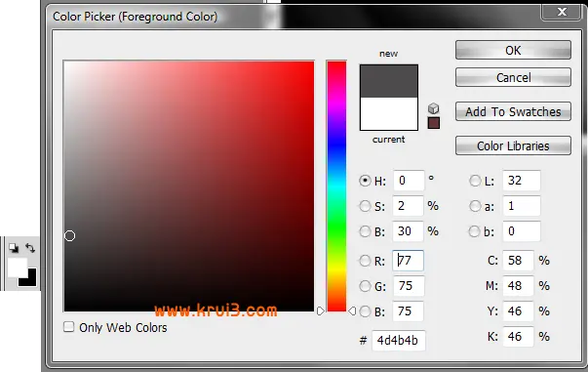588x372 pixels.
Task: Swap foreground and background colors icon
Action: [30, 248]
